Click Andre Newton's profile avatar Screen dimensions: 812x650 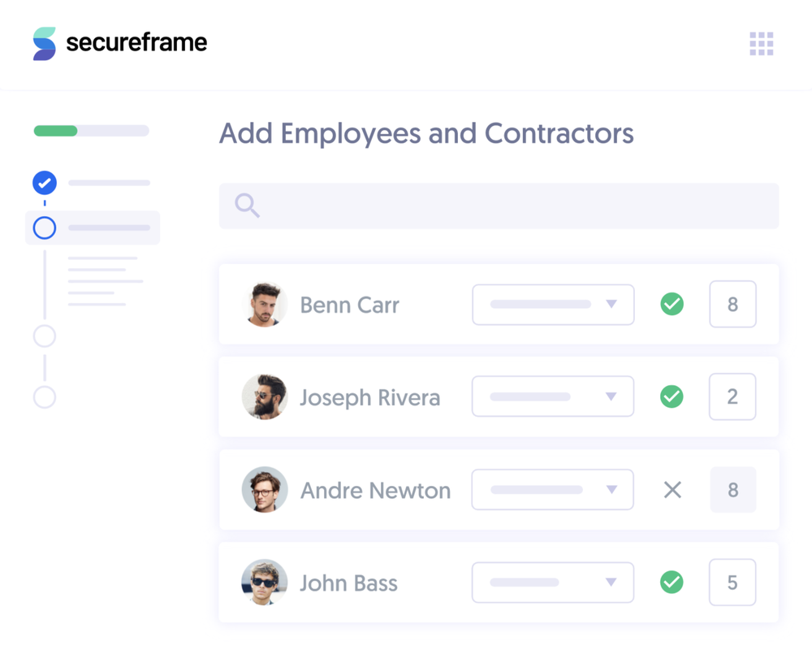(265, 490)
